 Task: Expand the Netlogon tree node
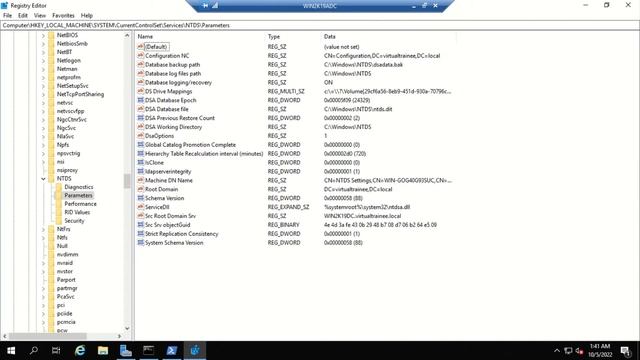point(43,60)
